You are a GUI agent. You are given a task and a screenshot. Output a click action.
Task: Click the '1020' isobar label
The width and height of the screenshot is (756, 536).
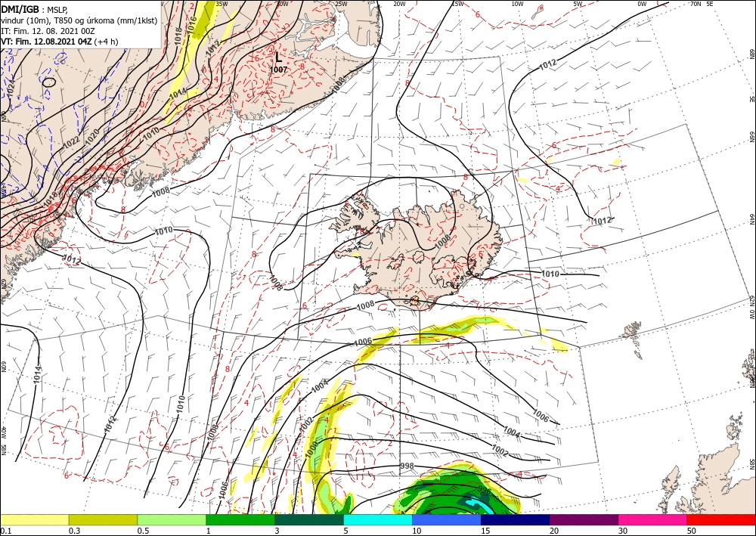coord(92,138)
